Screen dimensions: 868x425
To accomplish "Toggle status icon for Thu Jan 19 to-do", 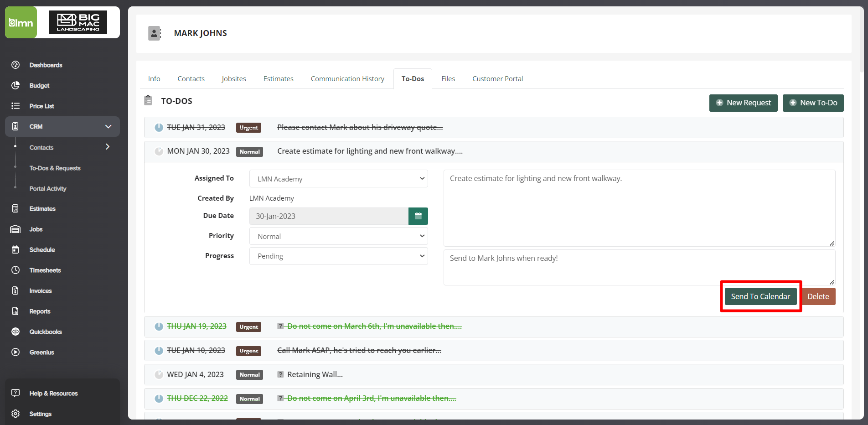I will pyautogui.click(x=159, y=327).
